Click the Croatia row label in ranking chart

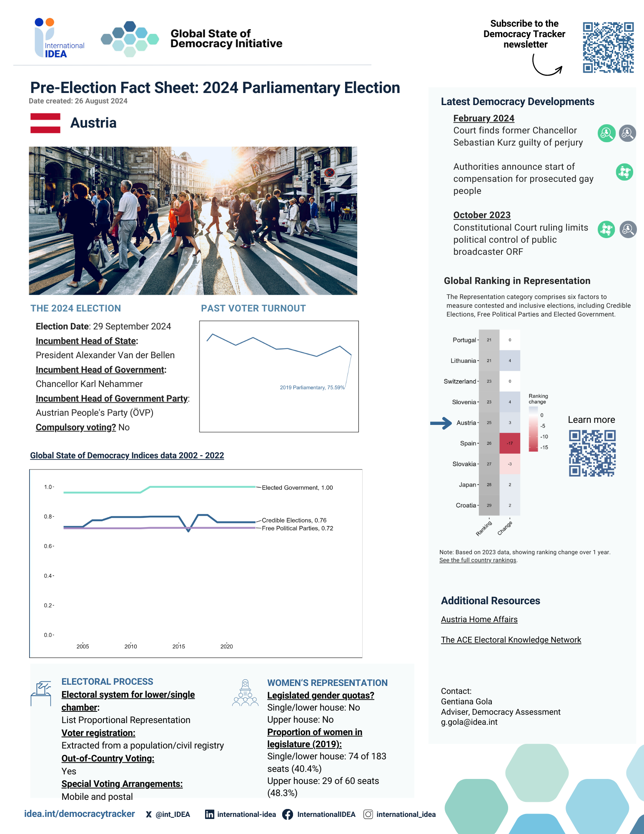point(466,505)
